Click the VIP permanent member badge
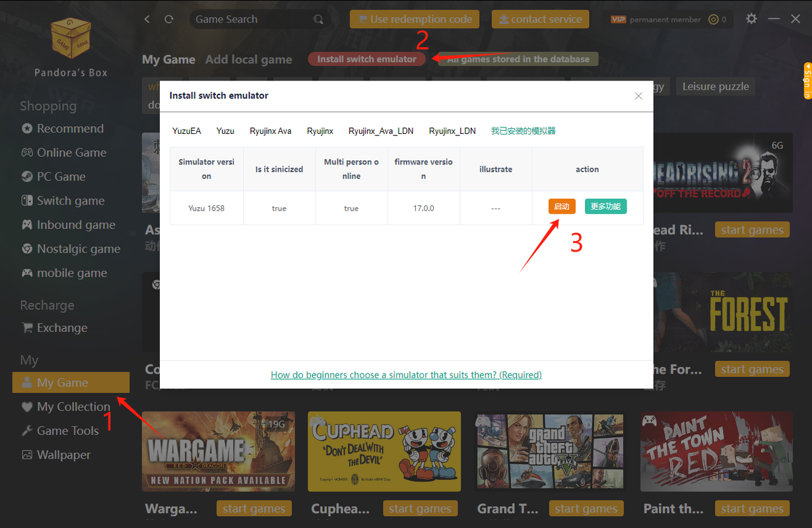This screenshot has width=812, height=528. (x=656, y=19)
